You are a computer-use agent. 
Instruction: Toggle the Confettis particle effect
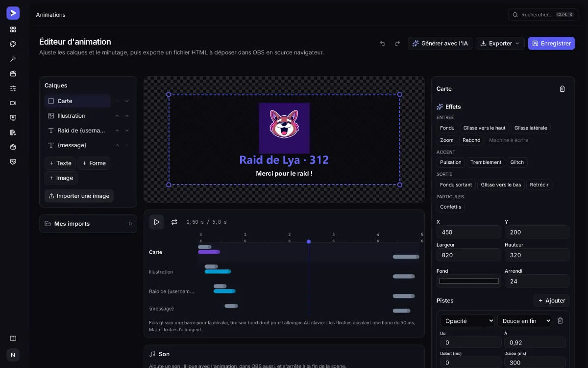coord(451,207)
